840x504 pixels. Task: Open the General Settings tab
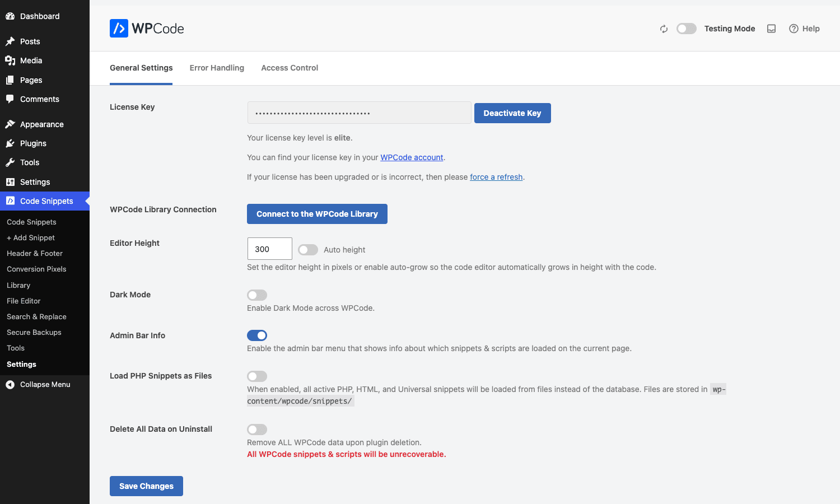(x=141, y=68)
